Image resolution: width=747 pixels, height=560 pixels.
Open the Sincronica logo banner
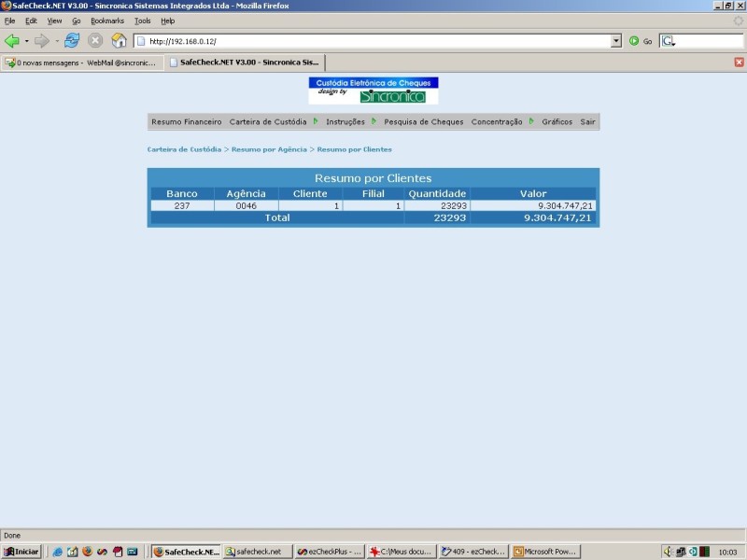373,91
